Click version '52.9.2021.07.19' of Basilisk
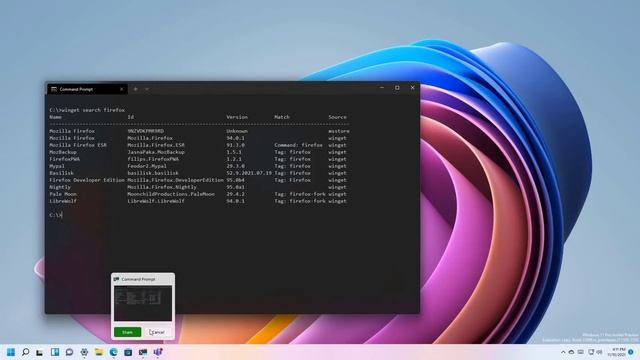This screenshot has height=360, width=640. 249,173
